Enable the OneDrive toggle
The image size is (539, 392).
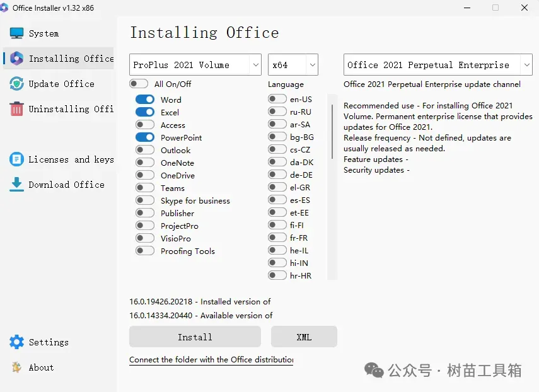[145, 175]
